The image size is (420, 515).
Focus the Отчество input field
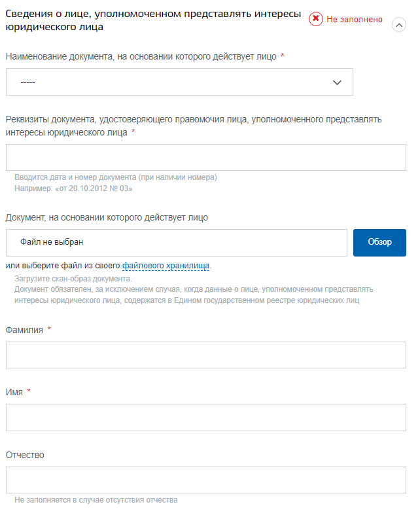coord(206,480)
